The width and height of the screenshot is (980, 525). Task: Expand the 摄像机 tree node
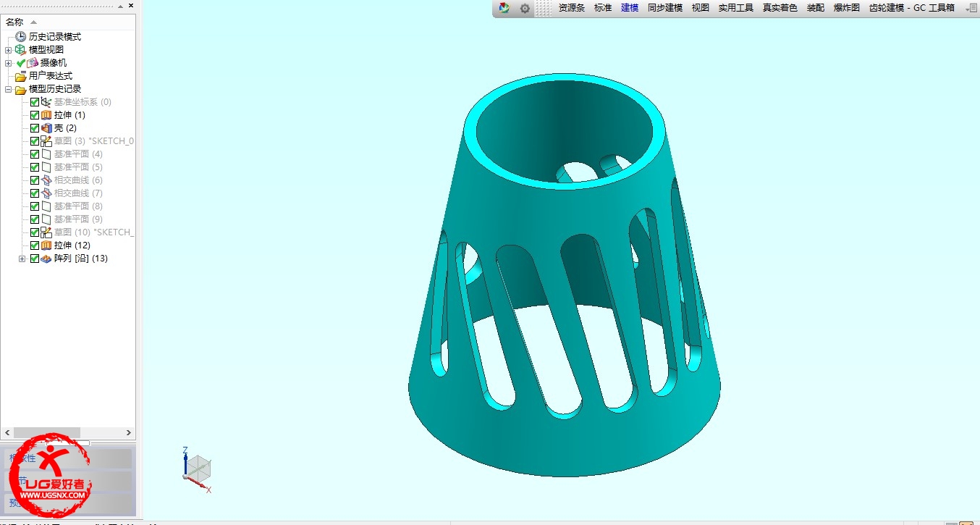click(x=8, y=63)
